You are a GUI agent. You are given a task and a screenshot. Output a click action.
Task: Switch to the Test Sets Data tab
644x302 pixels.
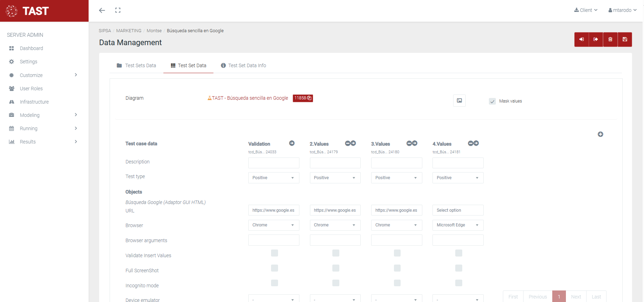136,65
